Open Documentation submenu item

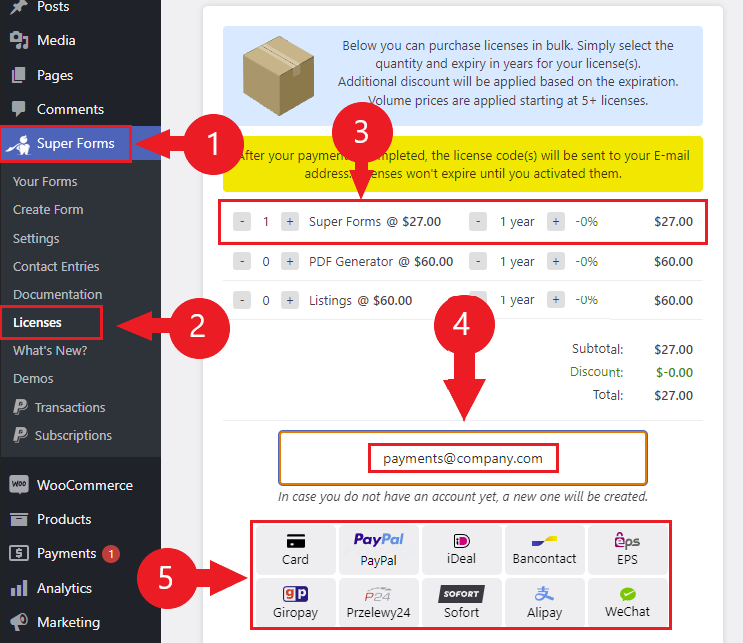57,294
